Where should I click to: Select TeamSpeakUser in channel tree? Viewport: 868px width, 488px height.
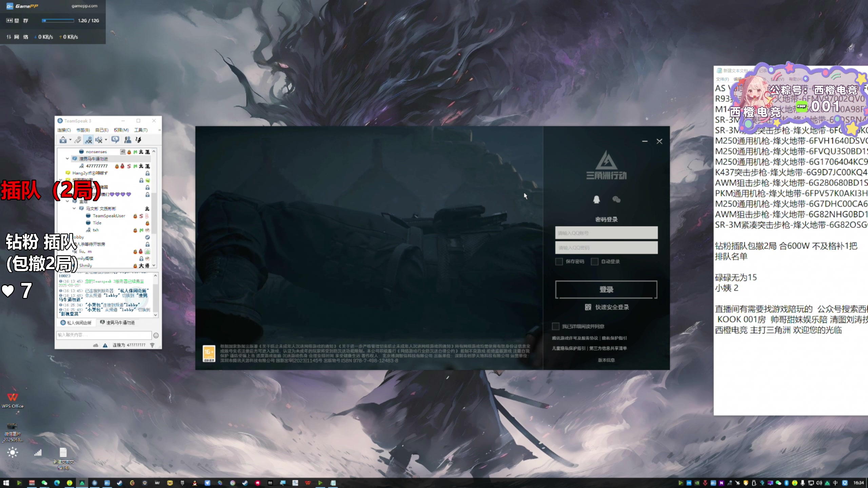point(109,216)
